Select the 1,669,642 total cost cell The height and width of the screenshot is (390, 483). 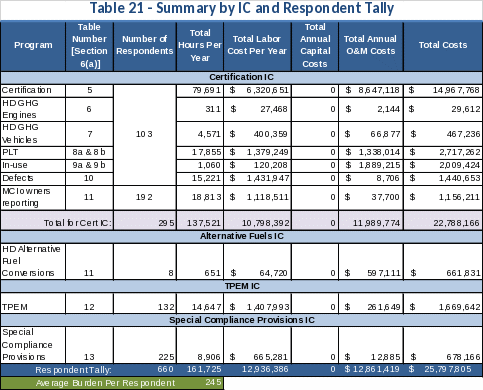443,303
